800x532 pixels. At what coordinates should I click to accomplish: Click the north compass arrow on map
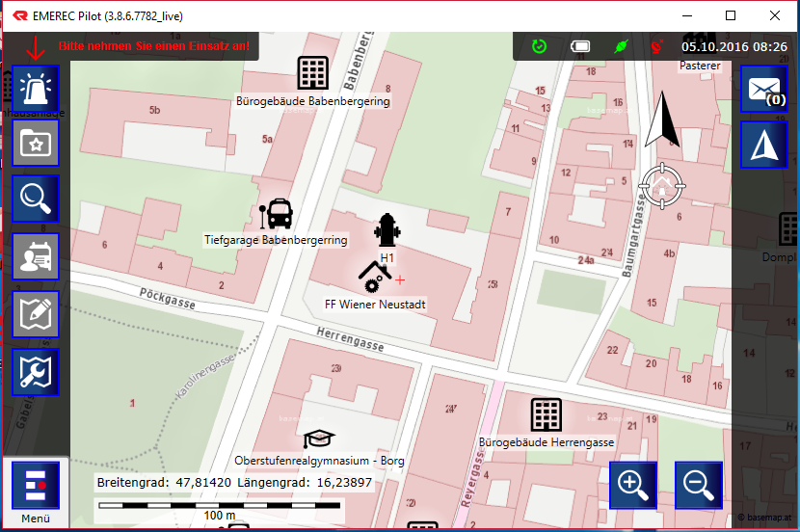662,120
